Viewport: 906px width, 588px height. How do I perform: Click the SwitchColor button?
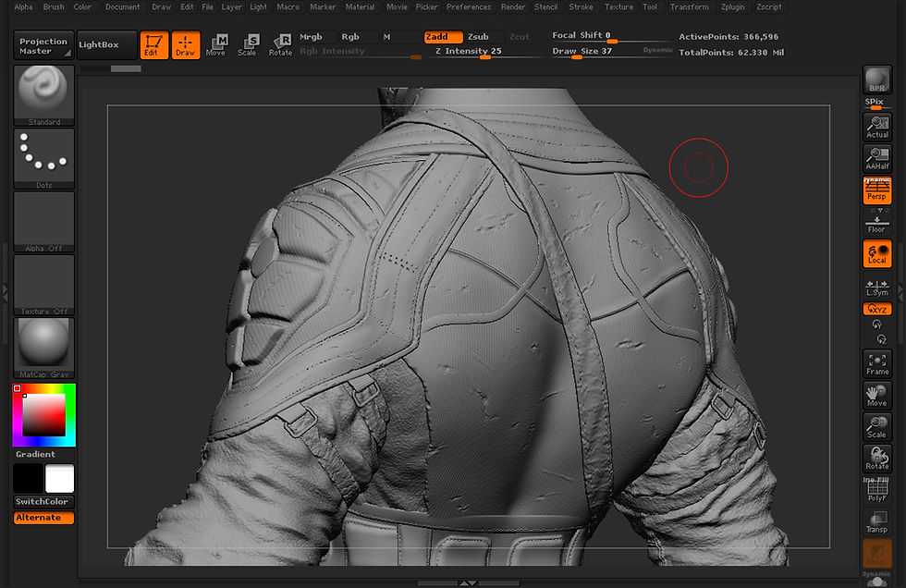tap(43, 502)
